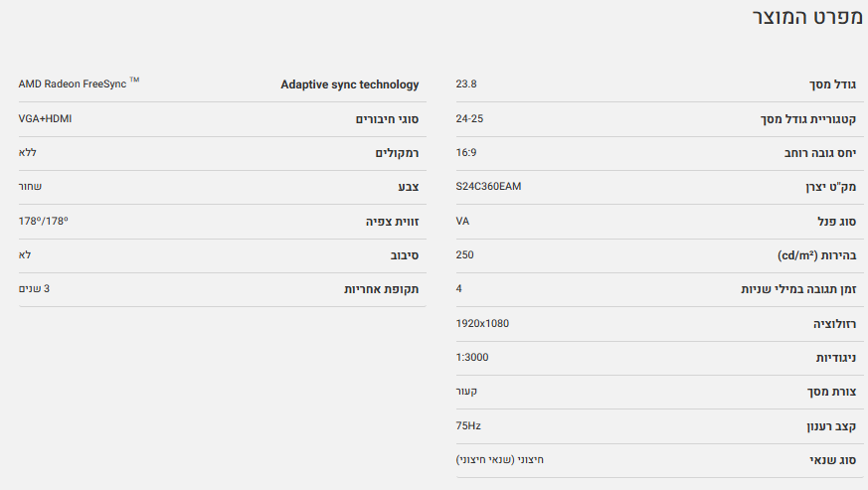Click the S24C360EAM model number
The width and height of the screenshot is (868, 490).
tap(488, 187)
